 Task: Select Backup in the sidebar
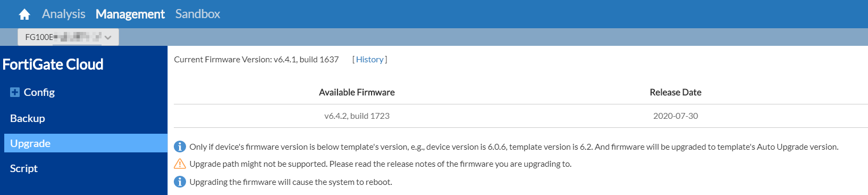click(28, 118)
